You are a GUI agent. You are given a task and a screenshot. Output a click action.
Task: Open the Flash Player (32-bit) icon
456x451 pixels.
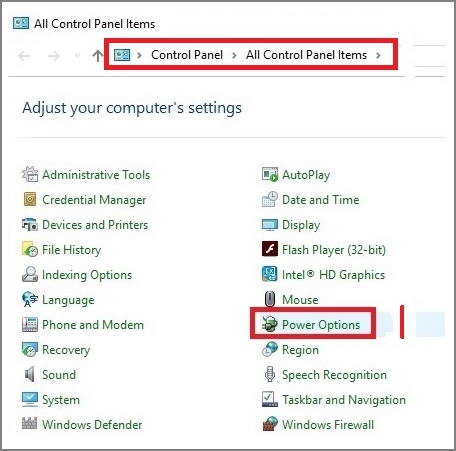point(270,249)
